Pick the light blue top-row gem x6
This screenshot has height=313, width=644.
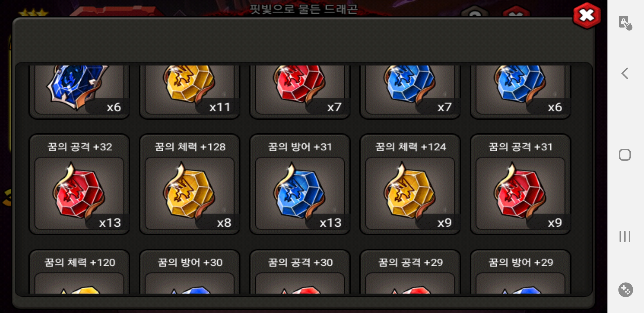point(520,92)
